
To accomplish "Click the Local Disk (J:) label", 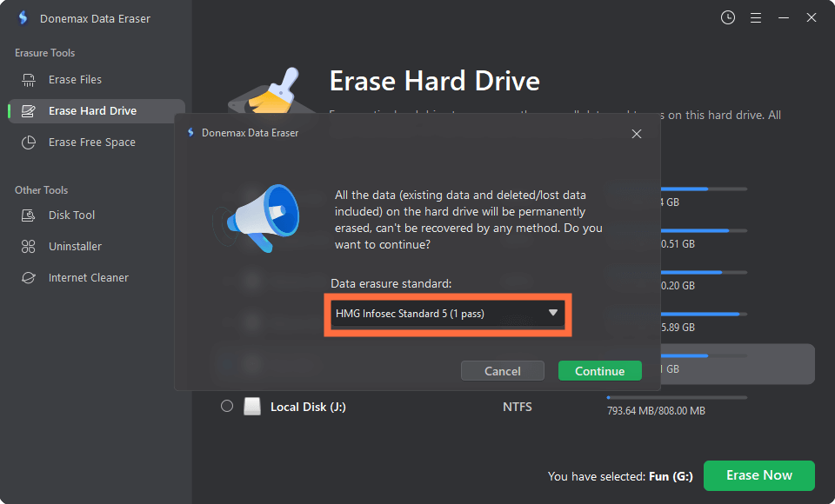I will coord(308,407).
